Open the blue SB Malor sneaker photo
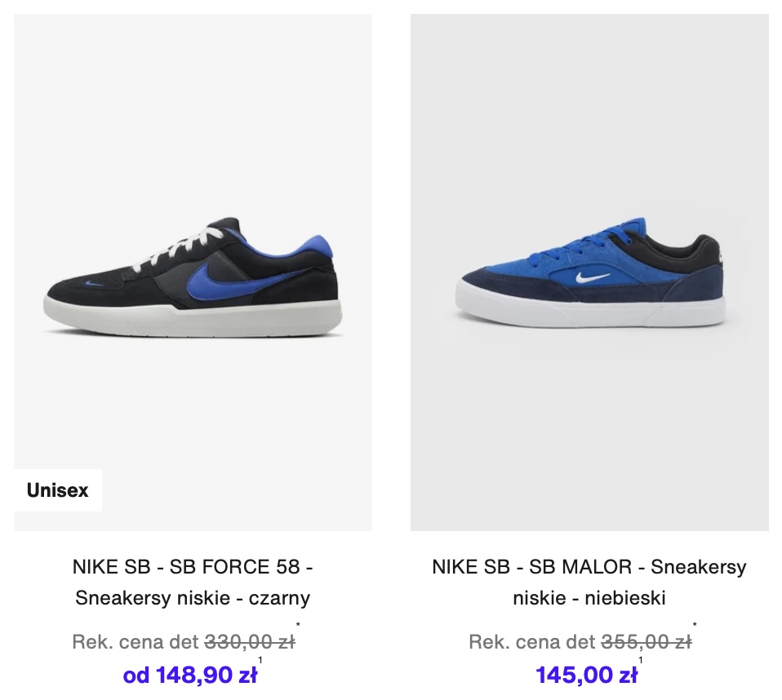 pyautogui.click(x=589, y=272)
